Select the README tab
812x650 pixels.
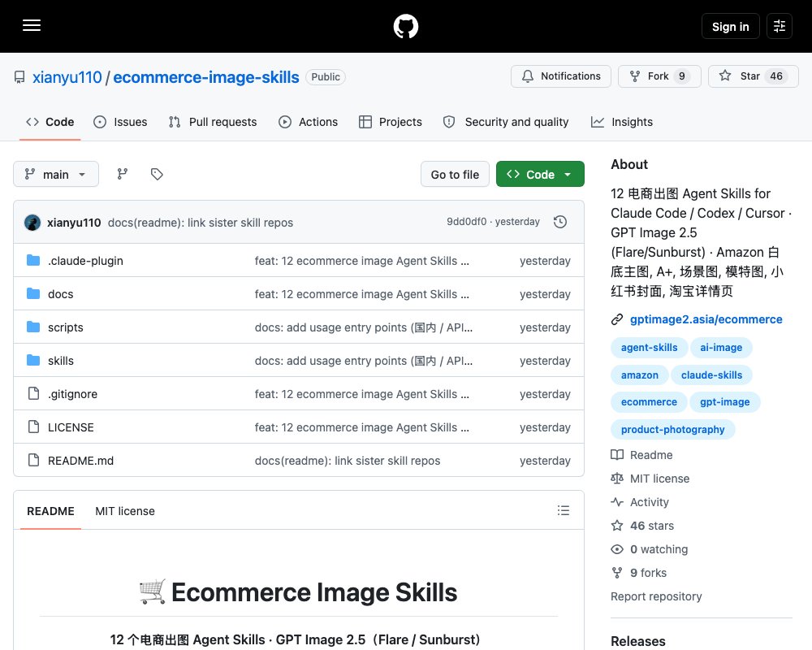pyautogui.click(x=50, y=511)
